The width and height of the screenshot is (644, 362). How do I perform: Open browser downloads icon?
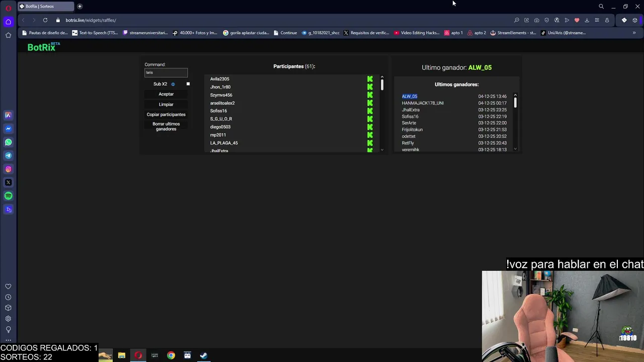click(587, 20)
